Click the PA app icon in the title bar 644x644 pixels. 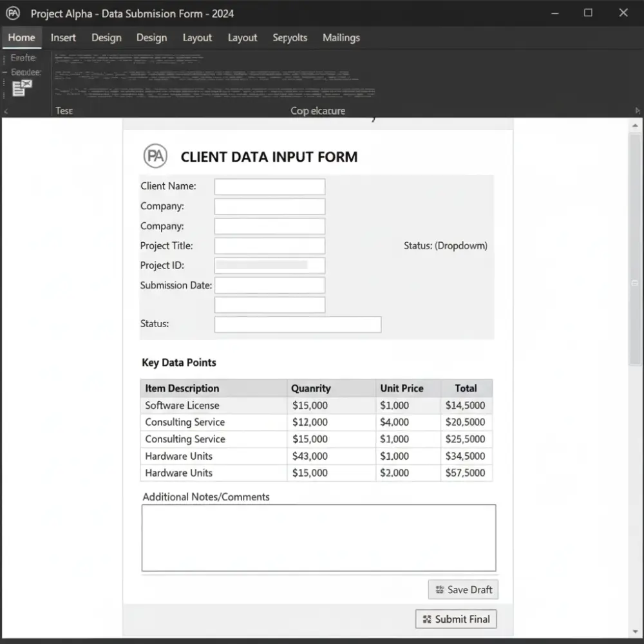13,13
